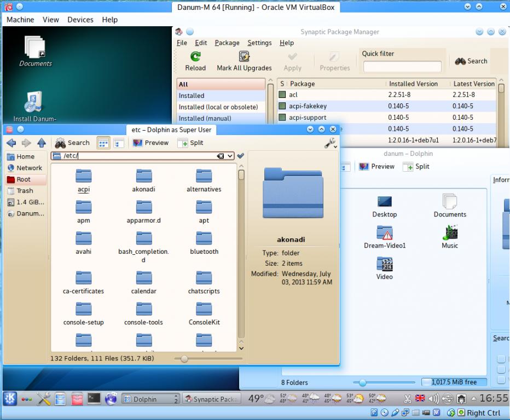510x420 pixels.
Task: Toggle Preview in the etc Dolphin window
Action: [x=150, y=143]
